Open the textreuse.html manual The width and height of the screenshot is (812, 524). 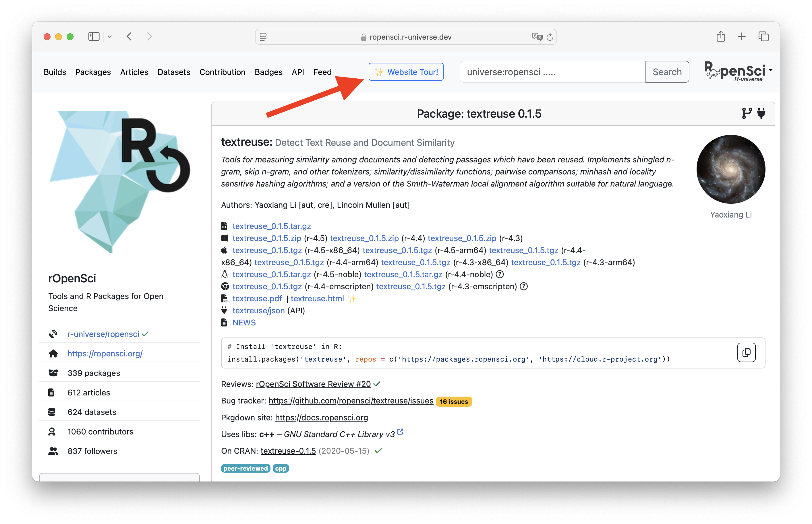pos(317,298)
